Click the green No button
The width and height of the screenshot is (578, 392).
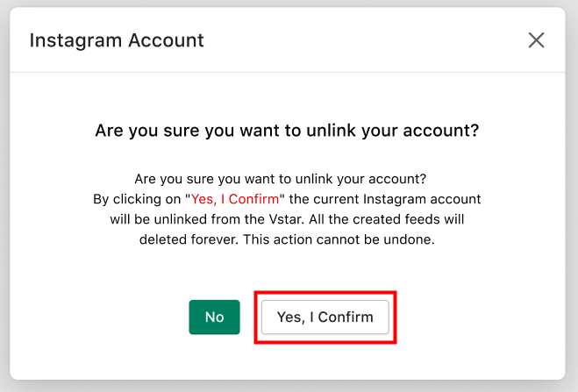pyautogui.click(x=214, y=317)
